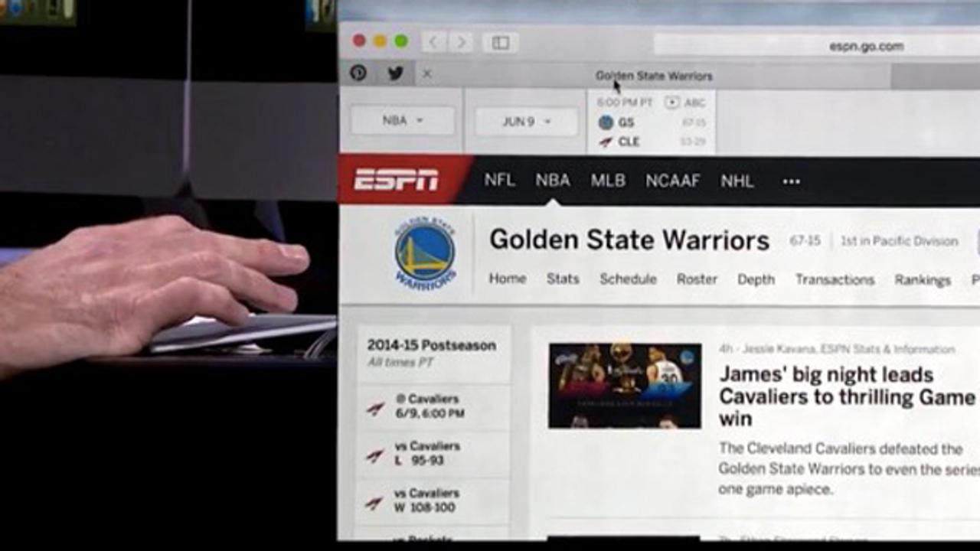
Task: Open the NCAAF menu item
Action: pos(673,181)
